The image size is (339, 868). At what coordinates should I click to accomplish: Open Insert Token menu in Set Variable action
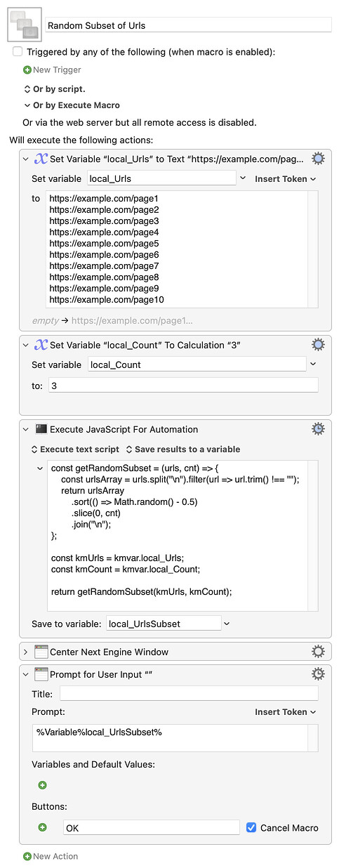click(285, 179)
